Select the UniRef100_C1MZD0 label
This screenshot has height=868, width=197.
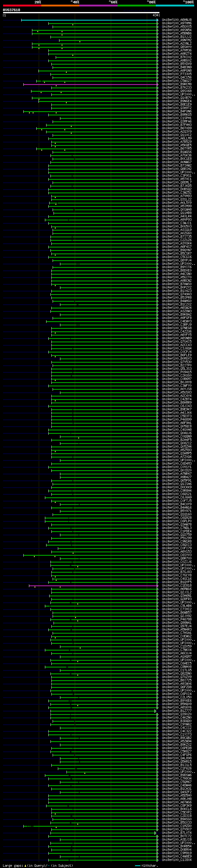coord(177,826)
